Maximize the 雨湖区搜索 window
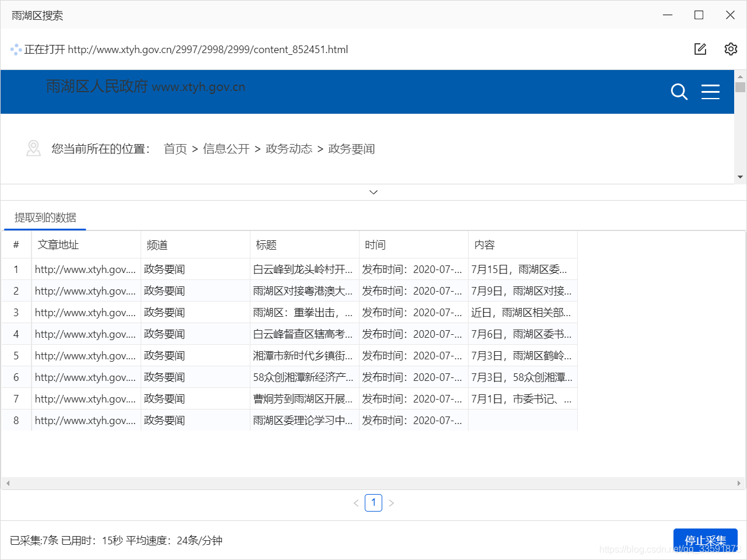The image size is (747, 560). point(699,15)
